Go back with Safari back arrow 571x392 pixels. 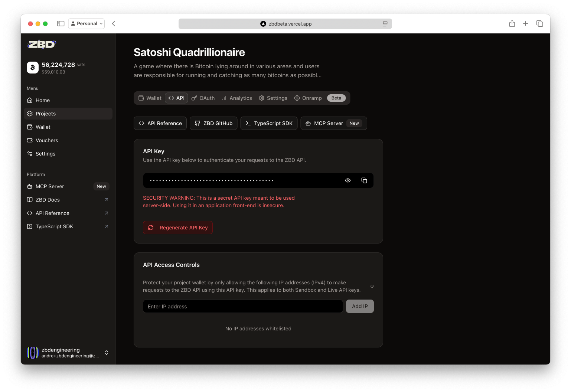(114, 24)
